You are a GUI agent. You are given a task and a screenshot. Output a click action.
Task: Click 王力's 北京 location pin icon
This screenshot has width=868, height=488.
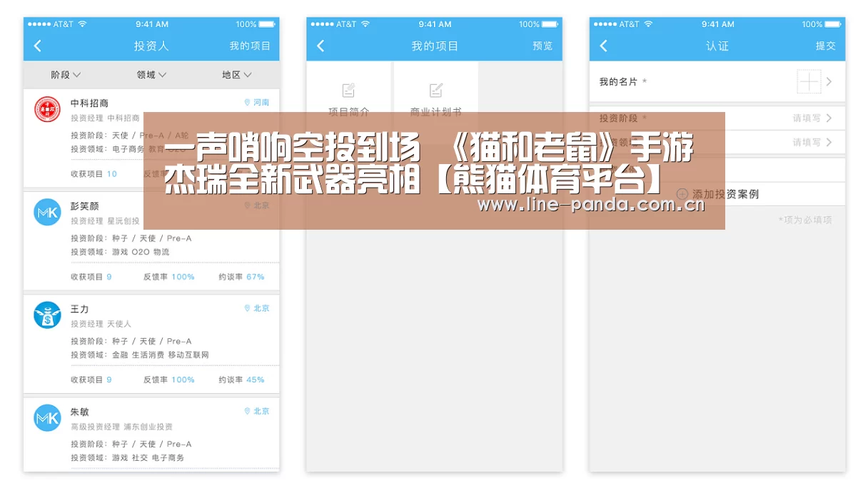247,308
